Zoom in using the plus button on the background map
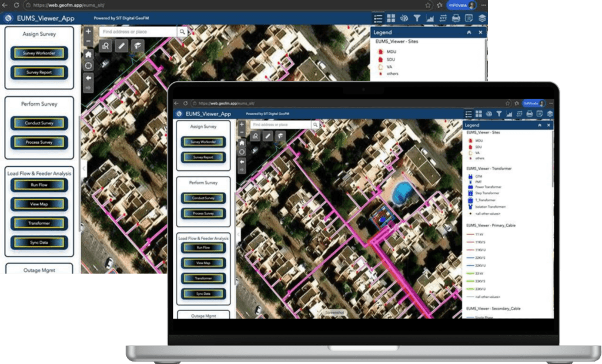The width and height of the screenshot is (602, 364). coord(88,32)
